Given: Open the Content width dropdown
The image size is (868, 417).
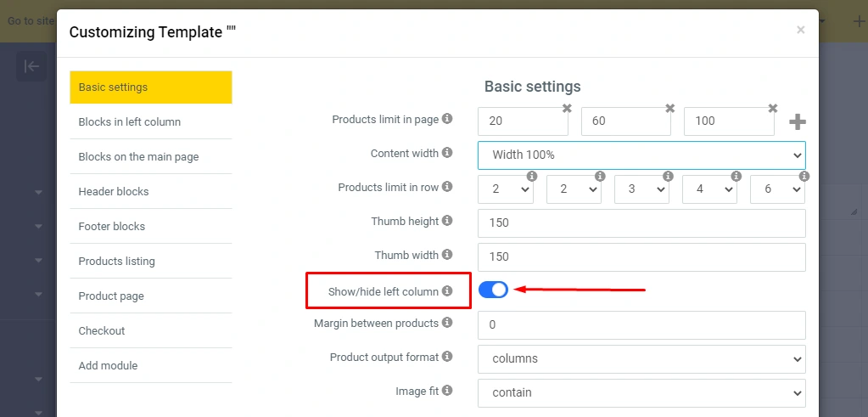Looking at the screenshot, I should [x=641, y=155].
